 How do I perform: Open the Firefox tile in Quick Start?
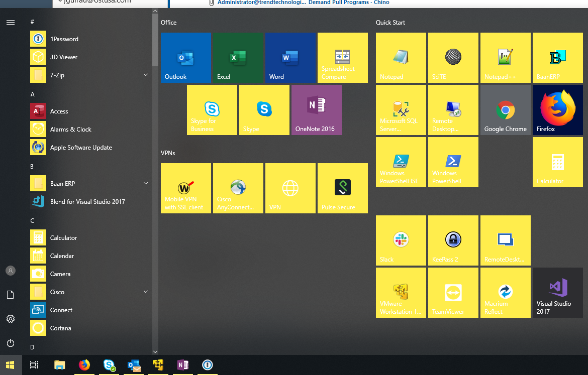pyautogui.click(x=557, y=110)
